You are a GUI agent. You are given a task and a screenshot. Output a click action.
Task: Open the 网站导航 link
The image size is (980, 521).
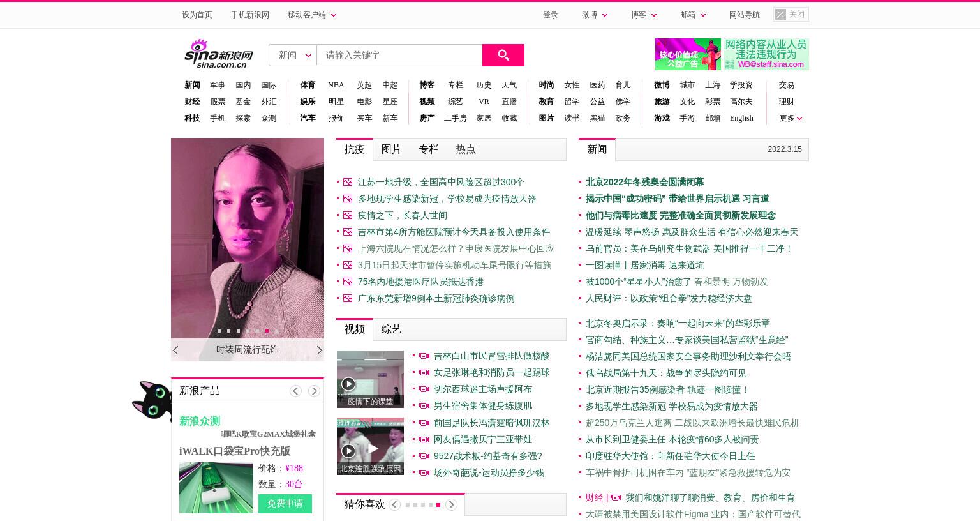coord(745,15)
